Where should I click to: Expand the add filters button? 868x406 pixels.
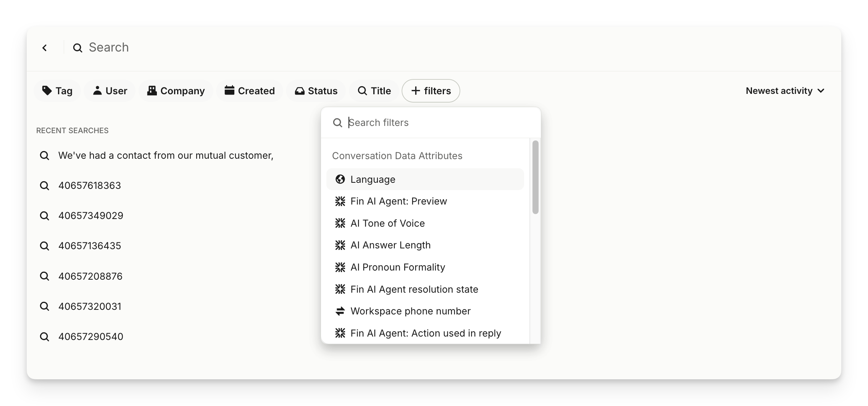431,91
